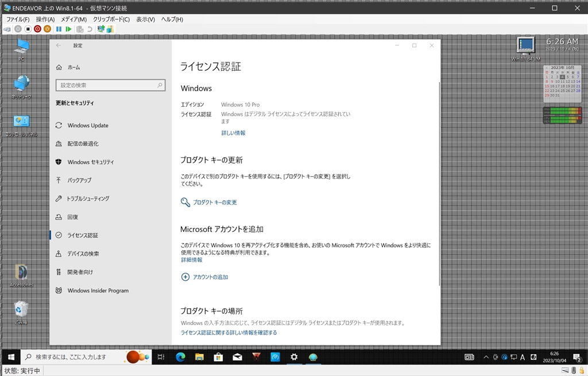The image size is (588, 376).
Task: Open the 詳細情報 link under Microsoft account
Action: (192, 260)
